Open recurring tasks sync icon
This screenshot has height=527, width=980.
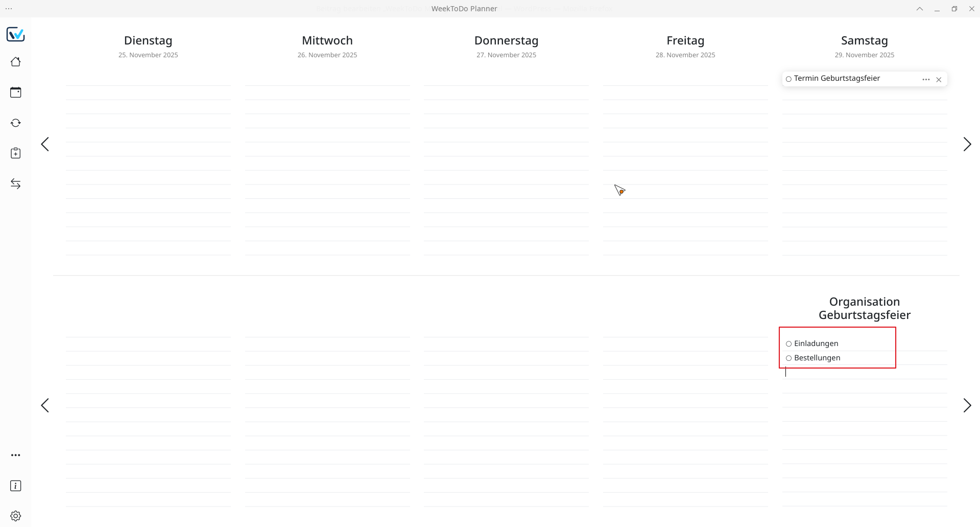(x=16, y=123)
